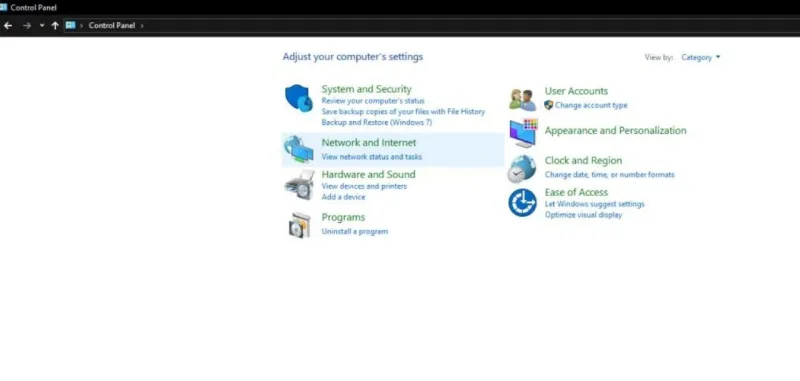This screenshot has height=381, width=800.
Task: Click the address bar empty area
Action: 469,26
